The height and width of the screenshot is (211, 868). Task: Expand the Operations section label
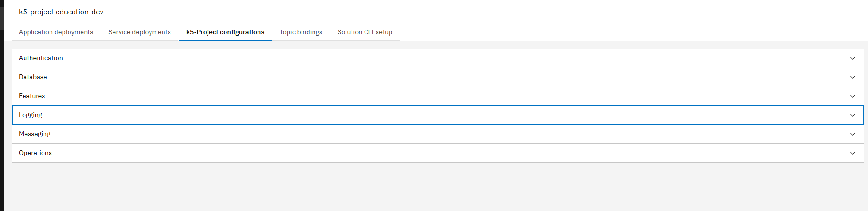(35, 153)
